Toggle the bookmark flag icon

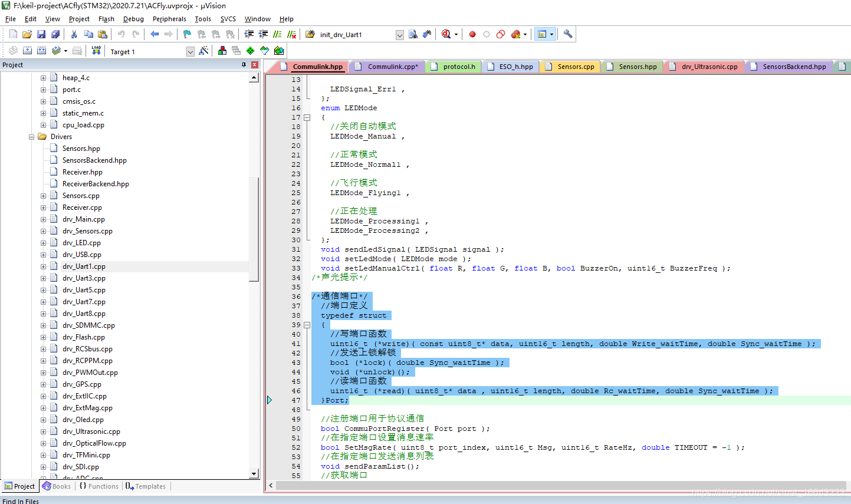point(187,34)
